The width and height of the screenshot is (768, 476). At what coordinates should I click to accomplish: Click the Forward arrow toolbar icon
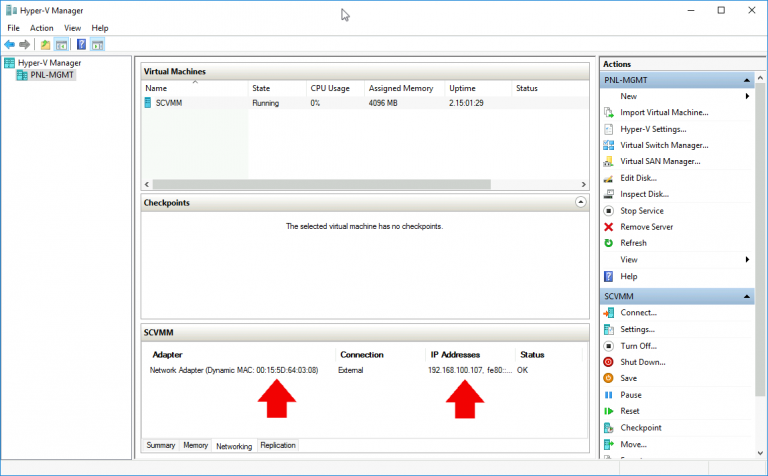tap(24, 45)
